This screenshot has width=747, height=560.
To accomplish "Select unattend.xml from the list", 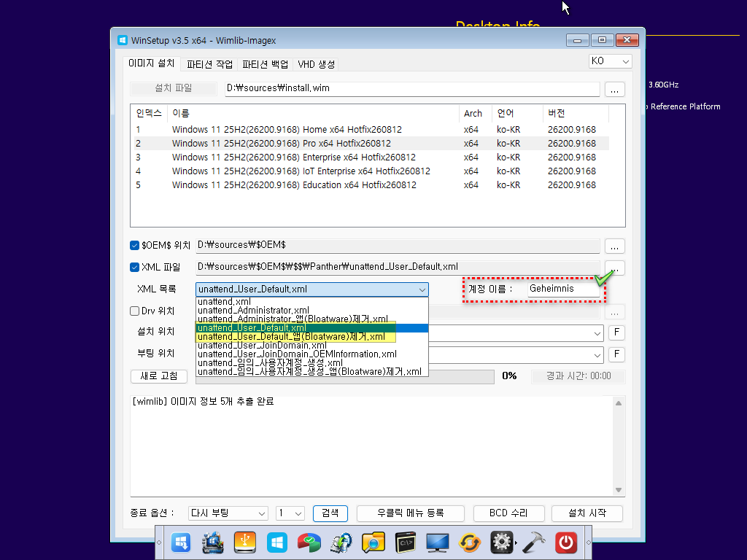I will 312,301.
